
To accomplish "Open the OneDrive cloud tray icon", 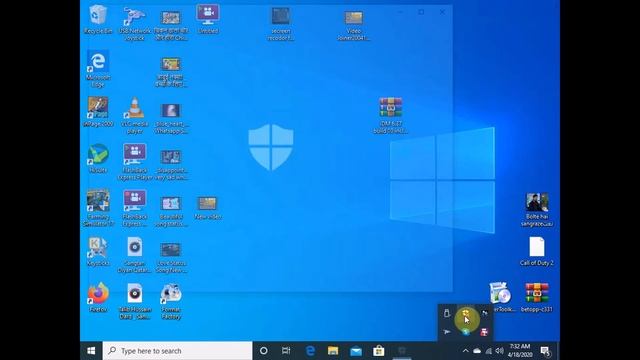I will (x=477, y=351).
